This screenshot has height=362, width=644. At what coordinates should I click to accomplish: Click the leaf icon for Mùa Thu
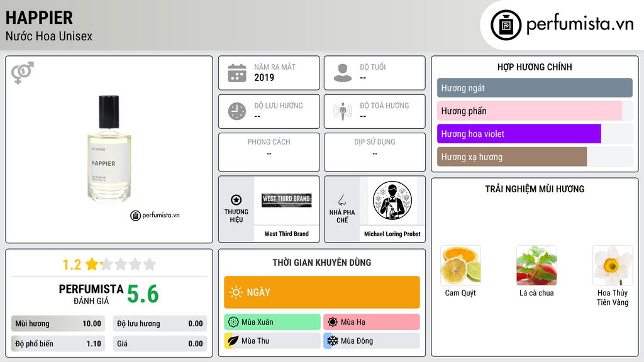233,341
